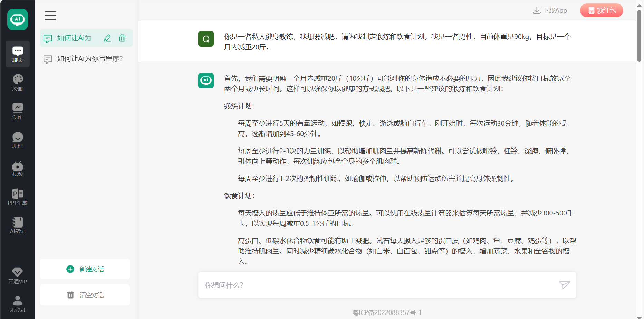Toggle the hamburger menu sidebar
The image size is (644, 319).
[50, 16]
